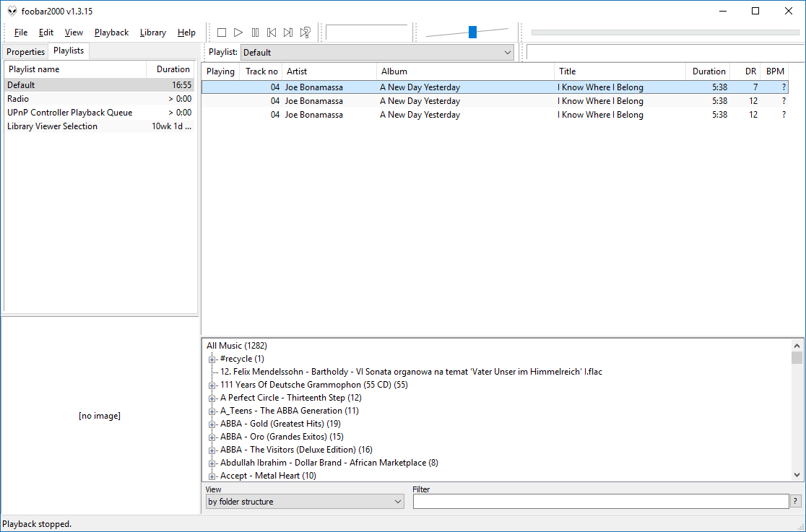Select the track row with DR 7

pyautogui.click(x=495, y=87)
